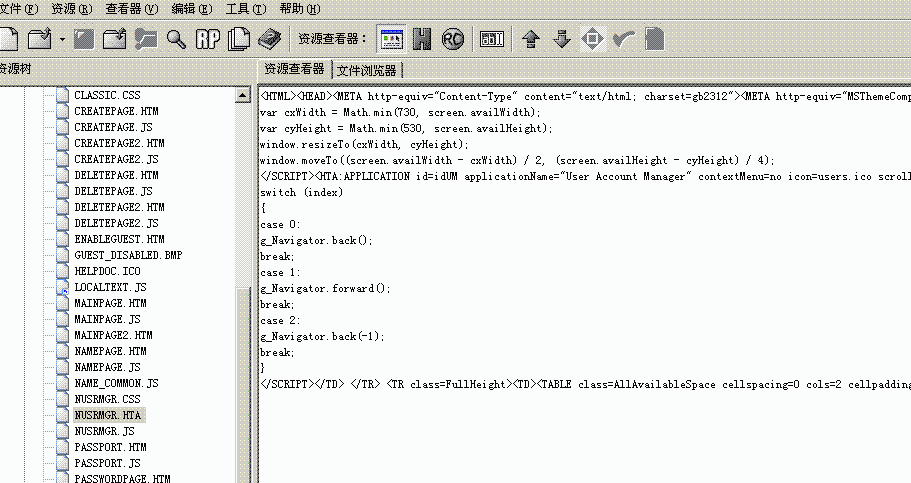Click the four-way move diamond icon
Image resolution: width=911 pixels, height=483 pixels.
(x=593, y=39)
